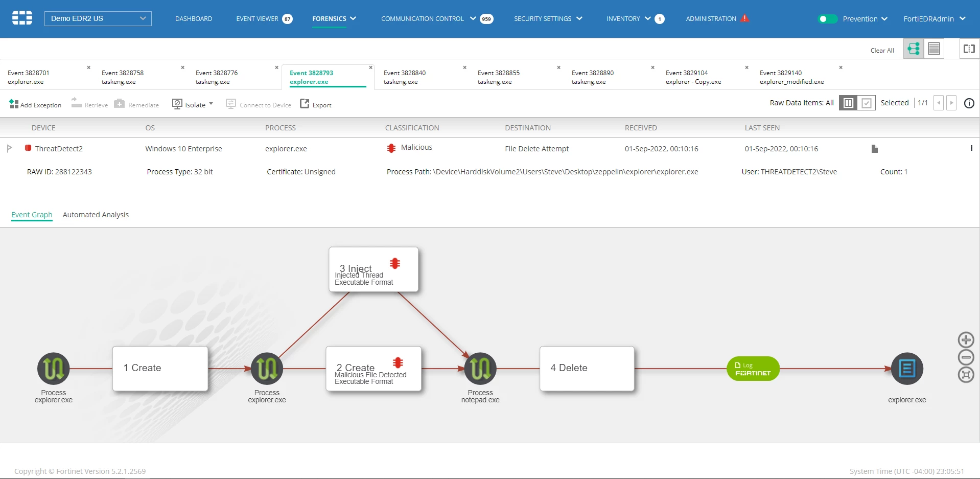Image resolution: width=980 pixels, height=479 pixels.
Task: Zoom out of the event graph
Action: point(966,357)
